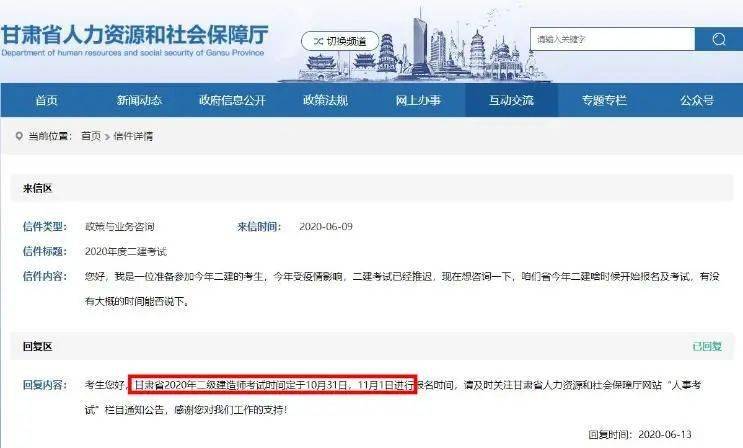Click the 首页 breadcrumb link

pyautogui.click(x=91, y=137)
